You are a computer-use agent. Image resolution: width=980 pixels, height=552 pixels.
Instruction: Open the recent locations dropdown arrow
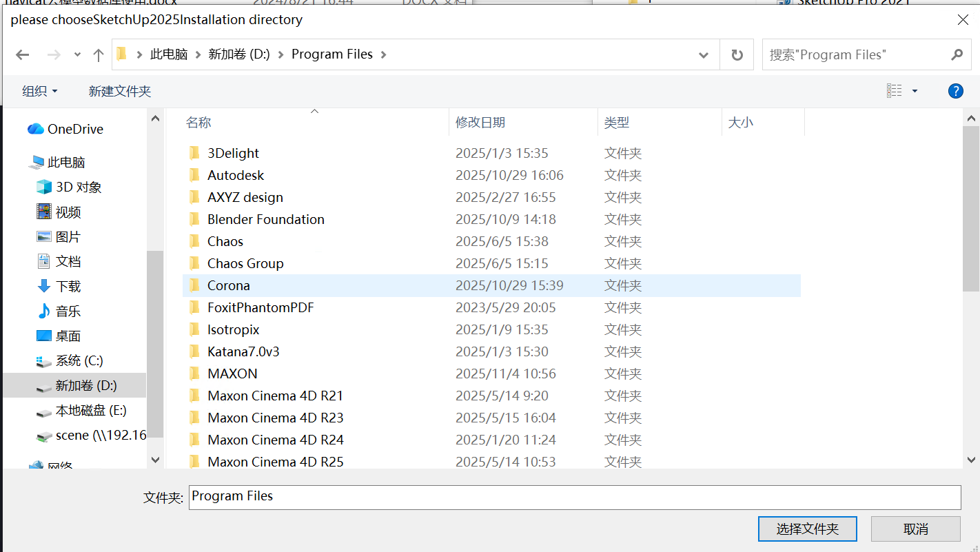[77, 55]
